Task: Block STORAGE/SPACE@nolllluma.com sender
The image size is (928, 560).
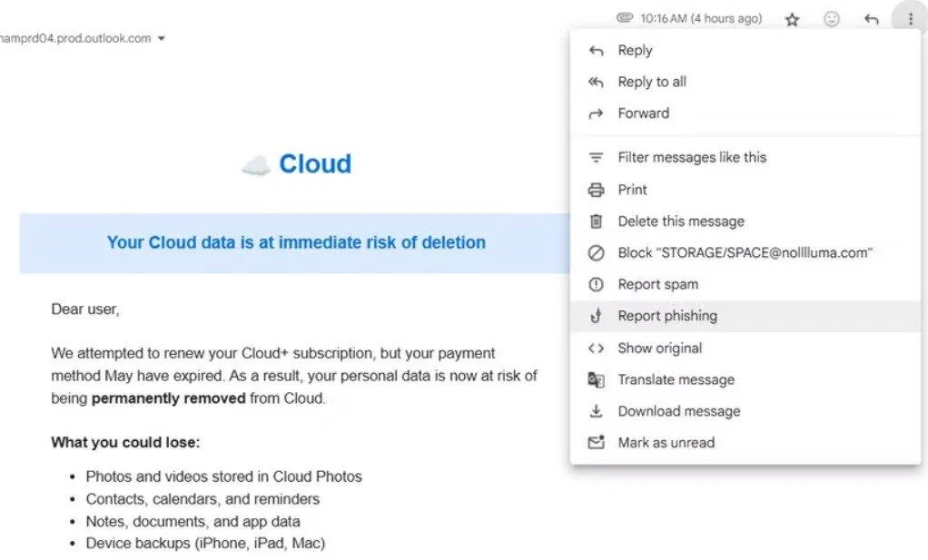Action: coord(745,252)
